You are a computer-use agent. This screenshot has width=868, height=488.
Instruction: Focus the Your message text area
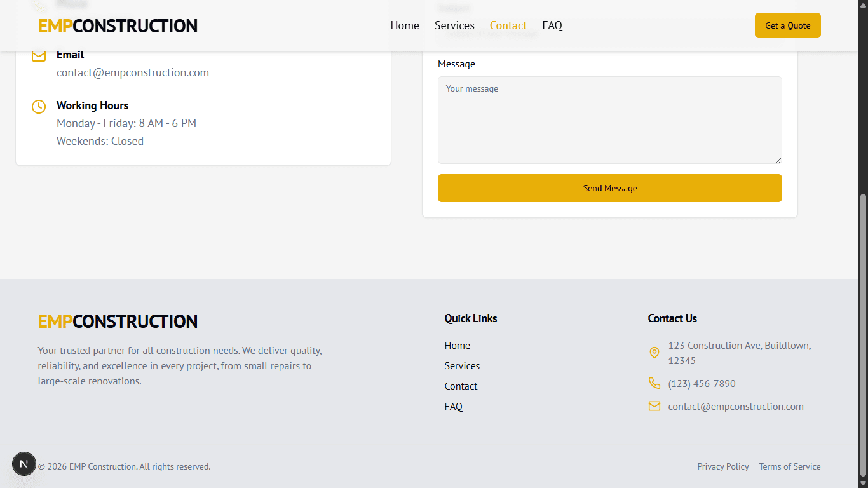tap(609, 120)
